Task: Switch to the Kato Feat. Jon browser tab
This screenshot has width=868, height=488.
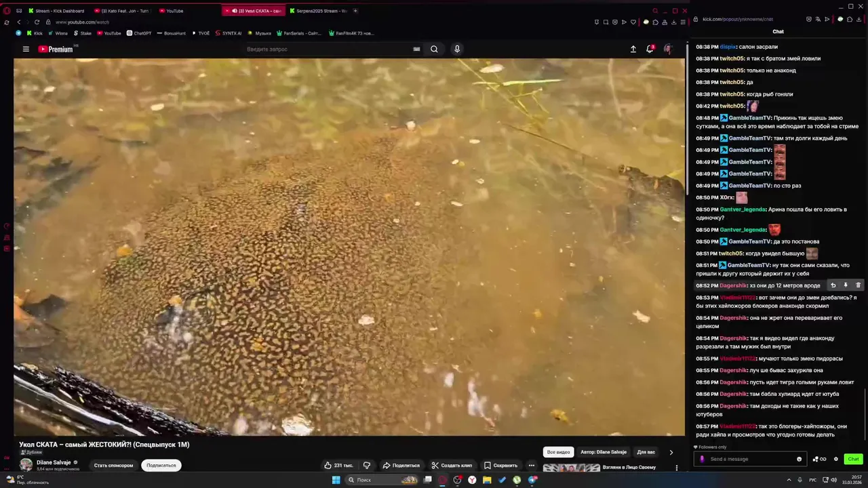Action: tap(122, 11)
